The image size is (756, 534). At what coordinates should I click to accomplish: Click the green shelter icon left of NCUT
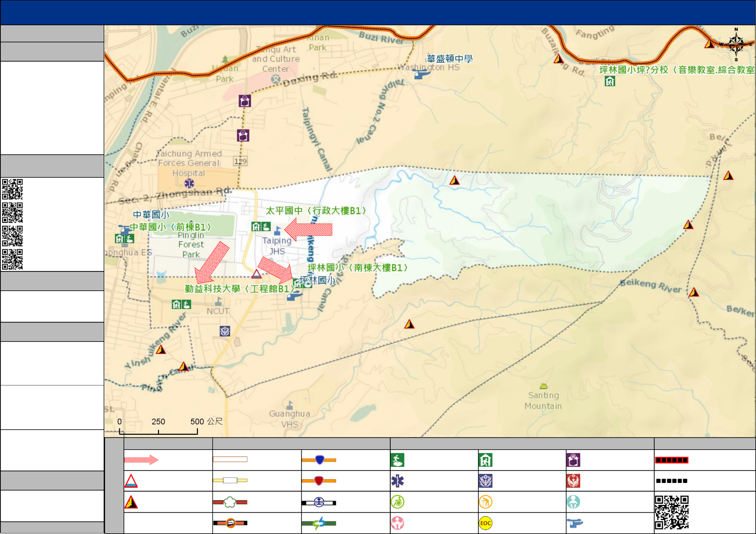coord(177,304)
